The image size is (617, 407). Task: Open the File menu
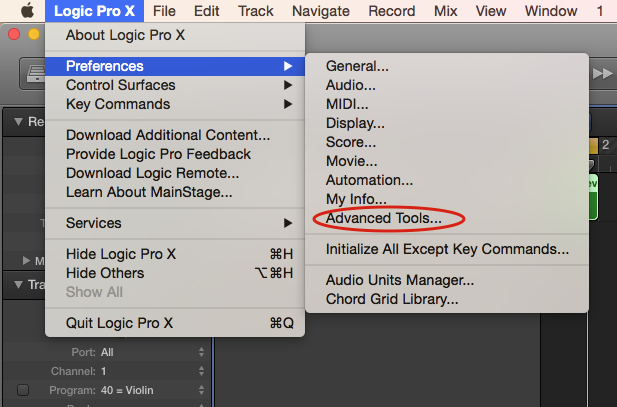[x=164, y=11]
